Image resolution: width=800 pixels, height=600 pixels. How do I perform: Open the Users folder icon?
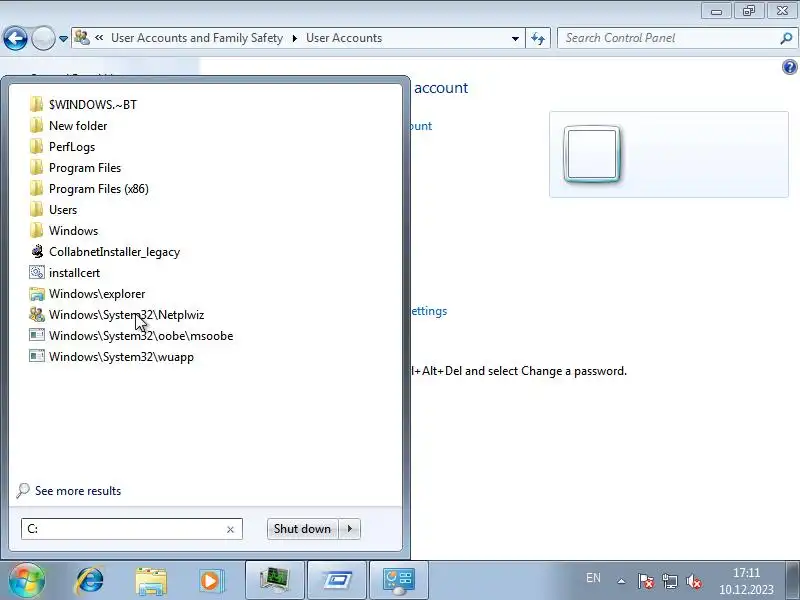[x=37, y=209]
